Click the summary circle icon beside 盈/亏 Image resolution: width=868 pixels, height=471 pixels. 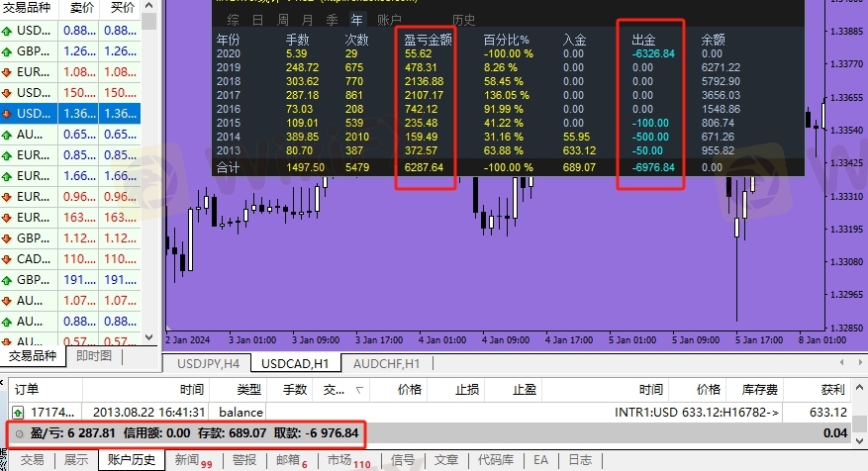point(20,434)
